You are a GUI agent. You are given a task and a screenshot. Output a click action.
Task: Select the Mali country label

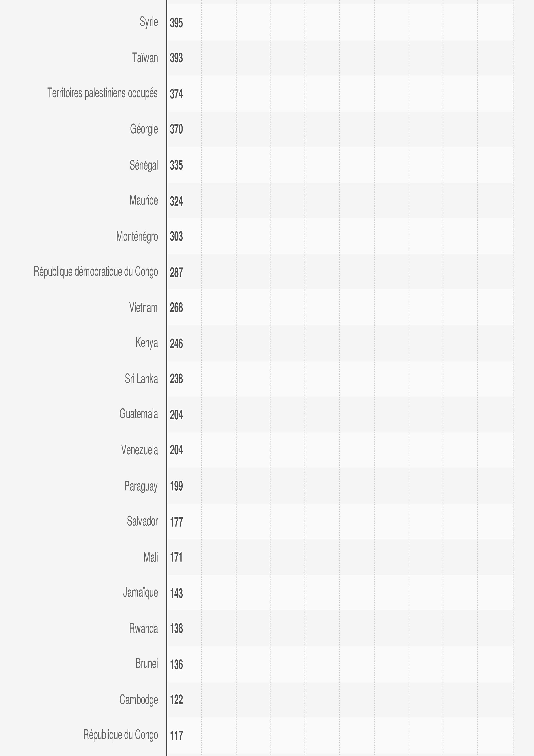click(151, 557)
